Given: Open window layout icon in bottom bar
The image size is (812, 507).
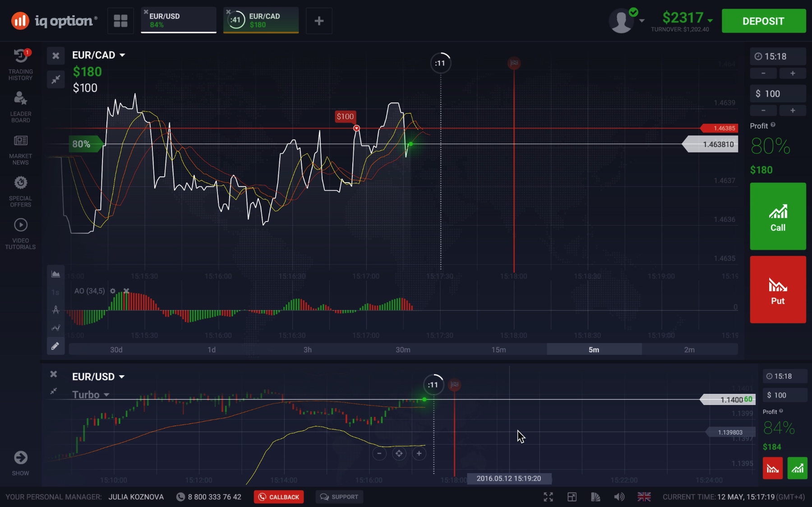Looking at the screenshot, I should pos(572,497).
